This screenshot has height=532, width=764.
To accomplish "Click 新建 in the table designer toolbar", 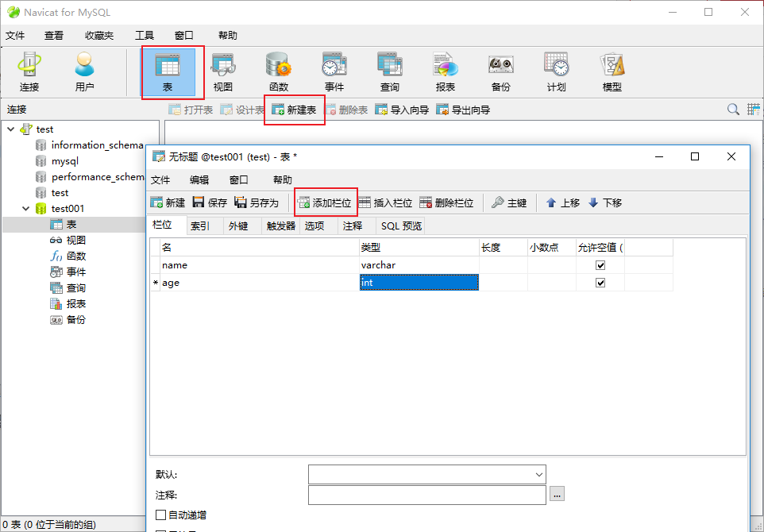I will [168, 202].
